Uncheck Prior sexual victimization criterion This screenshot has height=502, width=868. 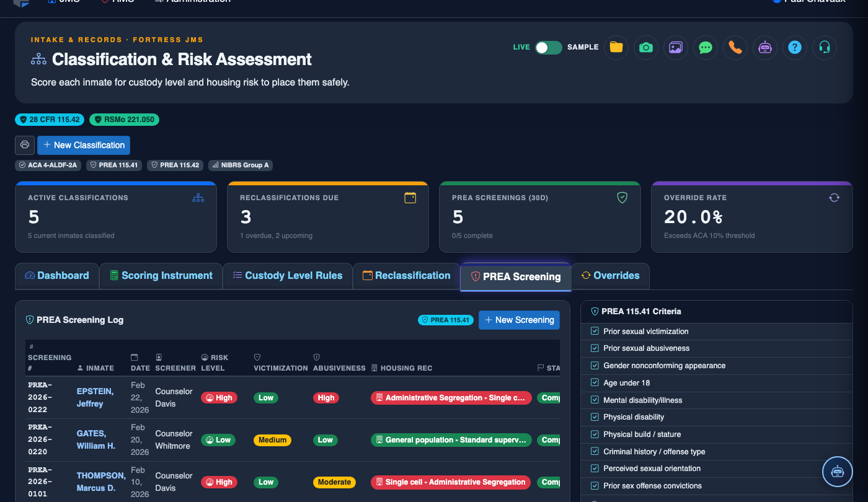click(595, 332)
